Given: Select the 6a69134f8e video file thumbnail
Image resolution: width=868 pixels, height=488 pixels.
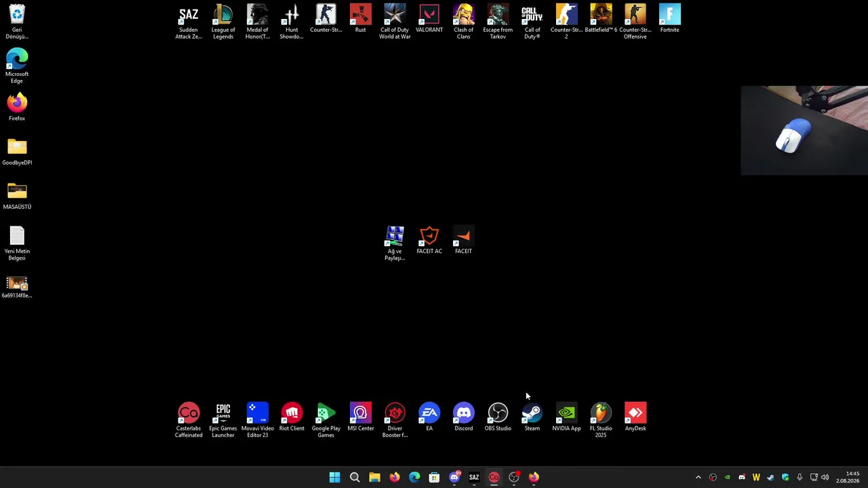Looking at the screenshot, I should click(x=17, y=287).
